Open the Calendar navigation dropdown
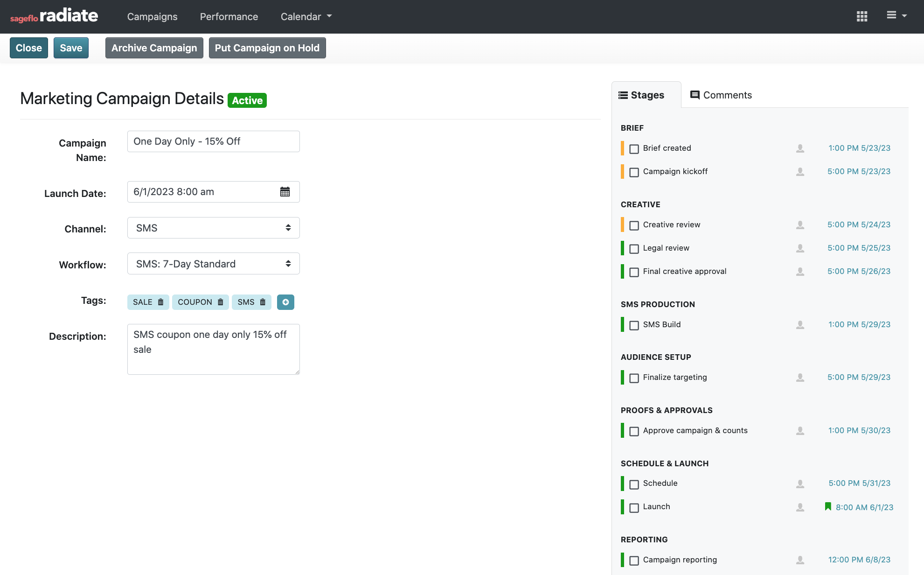 click(x=306, y=16)
